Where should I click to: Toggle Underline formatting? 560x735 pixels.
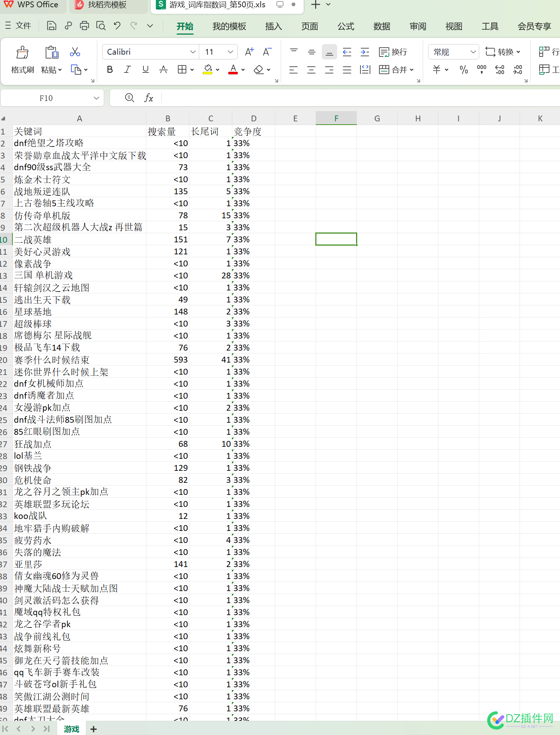pyautogui.click(x=146, y=70)
